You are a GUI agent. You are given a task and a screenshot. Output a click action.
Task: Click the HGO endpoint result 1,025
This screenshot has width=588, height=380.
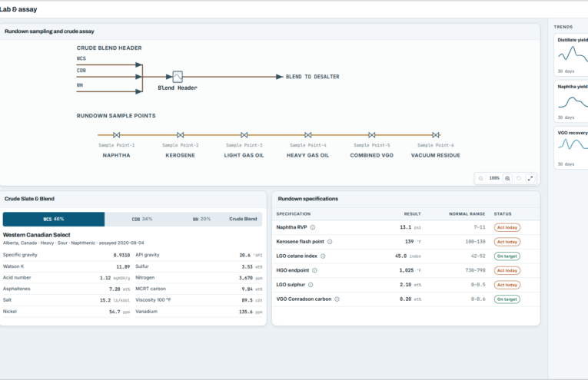coord(407,270)
